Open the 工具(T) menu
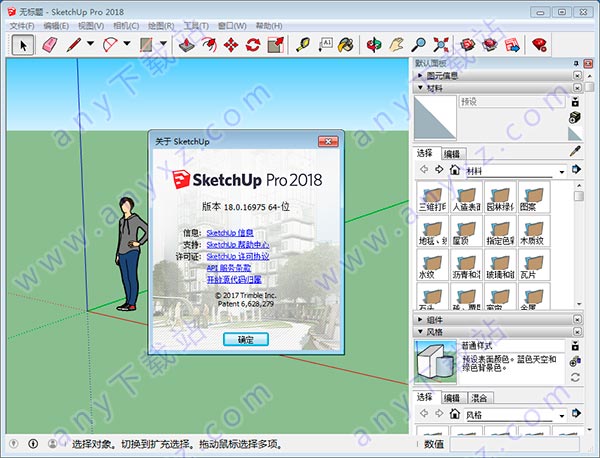 click(x=196, y=26)
